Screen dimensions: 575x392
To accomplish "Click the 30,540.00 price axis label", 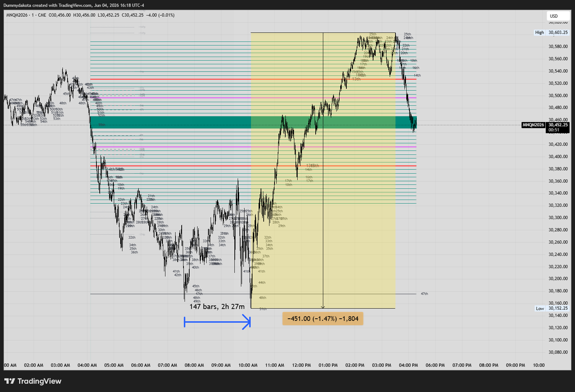I will (558, 71).
